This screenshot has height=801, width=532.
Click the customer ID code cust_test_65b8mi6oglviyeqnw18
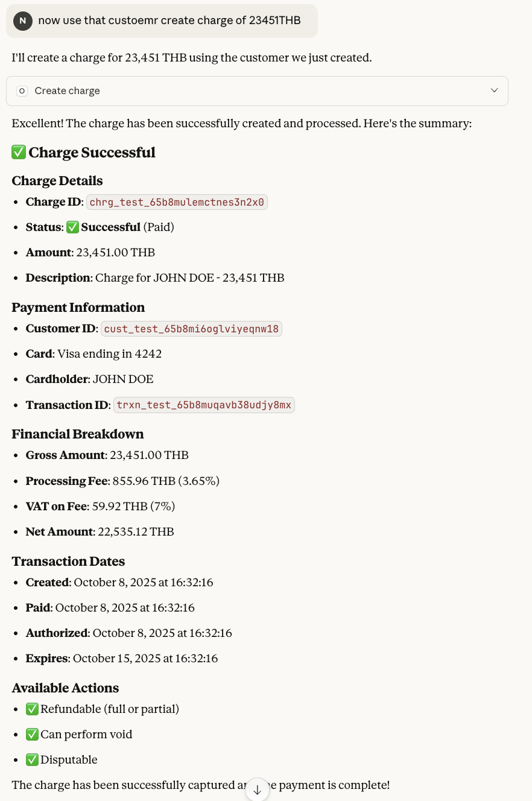coord(191,329)
